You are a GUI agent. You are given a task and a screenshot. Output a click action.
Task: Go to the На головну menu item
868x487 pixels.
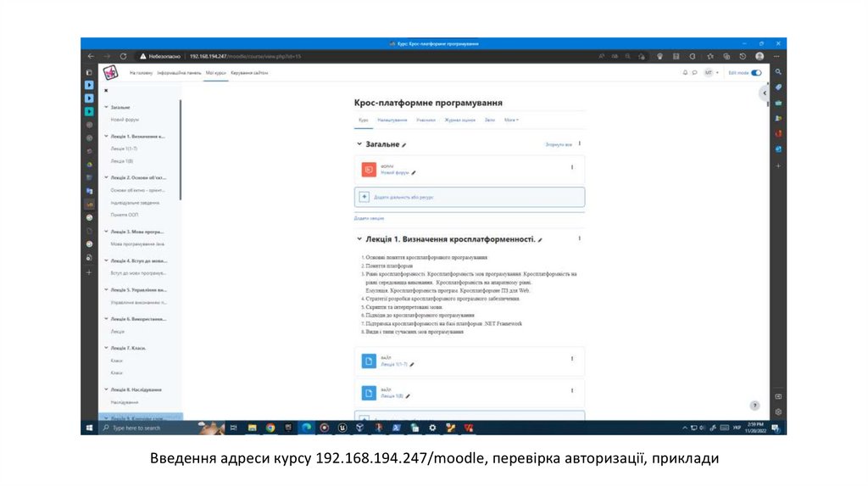(141, 73)
